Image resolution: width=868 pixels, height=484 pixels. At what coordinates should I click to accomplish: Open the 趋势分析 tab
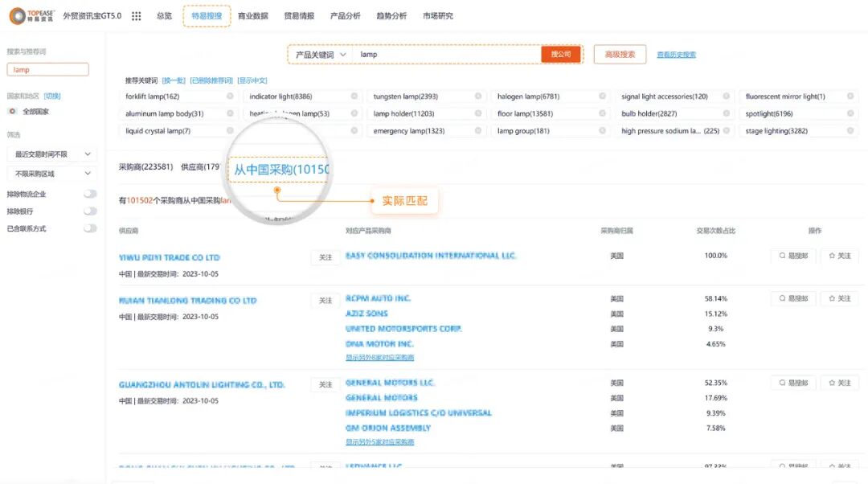tap(391, 16)
